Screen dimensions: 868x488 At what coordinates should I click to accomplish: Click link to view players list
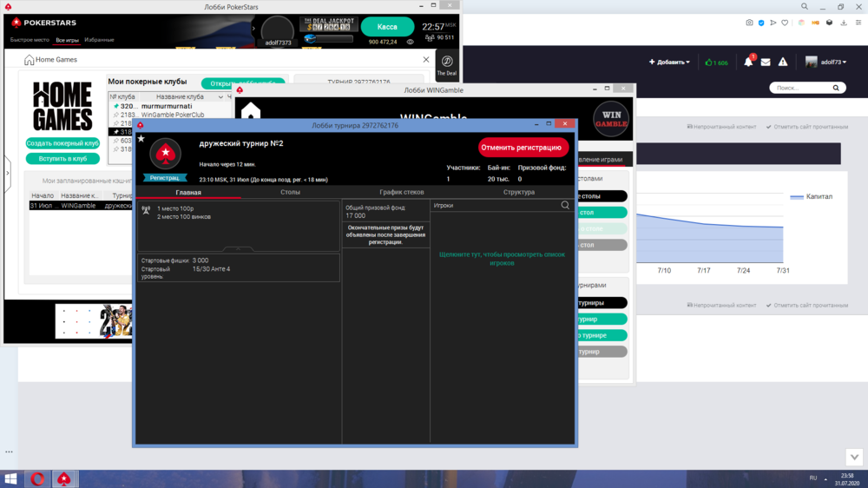click(502, 258)
